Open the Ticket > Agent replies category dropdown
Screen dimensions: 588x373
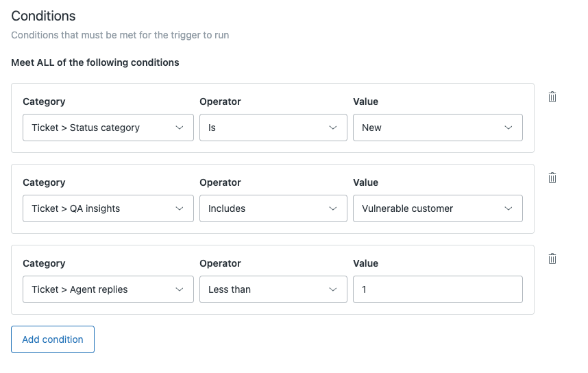pyautogui.click(x=108, y=290)
